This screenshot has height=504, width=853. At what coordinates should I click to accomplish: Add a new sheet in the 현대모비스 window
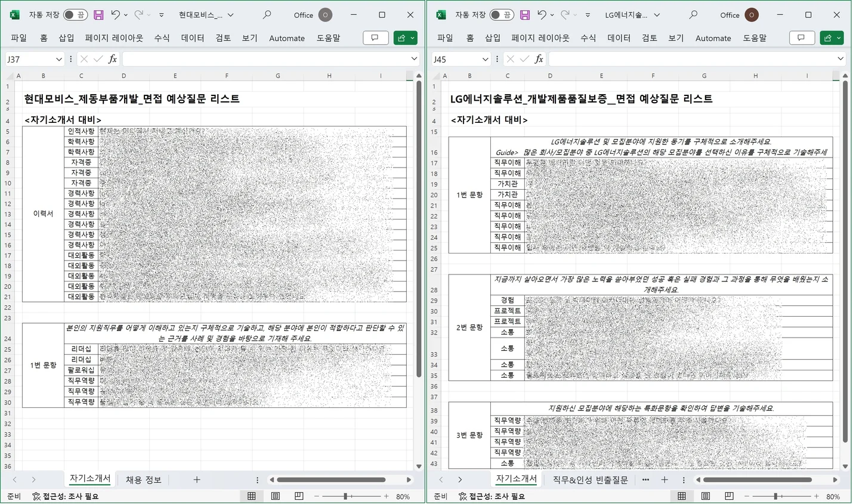pos(197,480)
